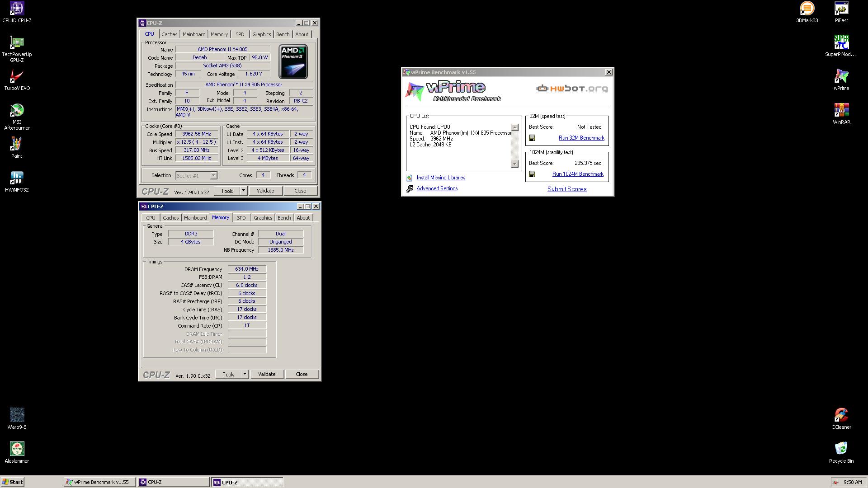Viewport: 868px width, 488px height.
Task: Open Bench tab in bottom CPU-Z window
Action: (x=284, y=218)
